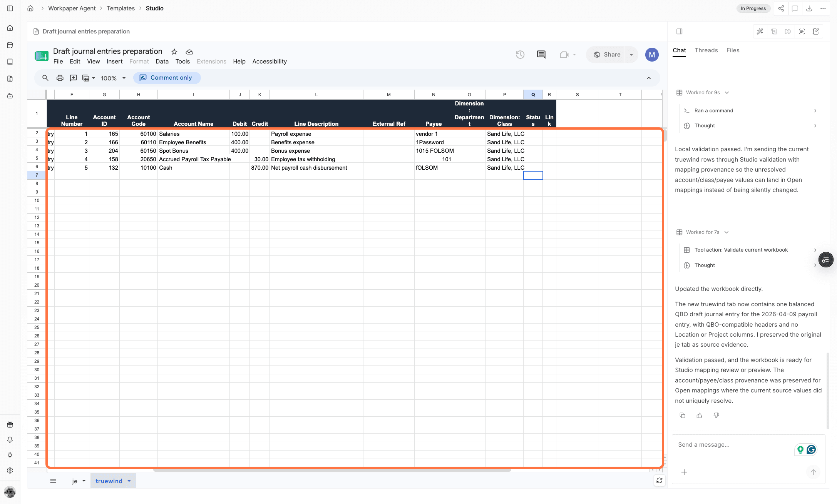
Task: Select the 'Net payroll cash disbursement' cell
Action: (316, 168)
